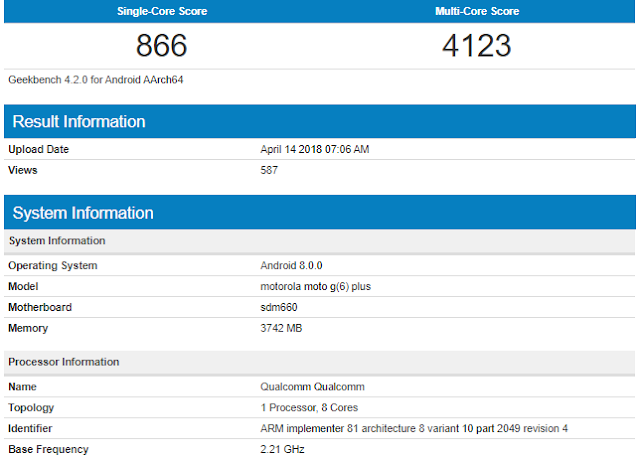Click the Multi-Core Score heading

pos(477,11)
